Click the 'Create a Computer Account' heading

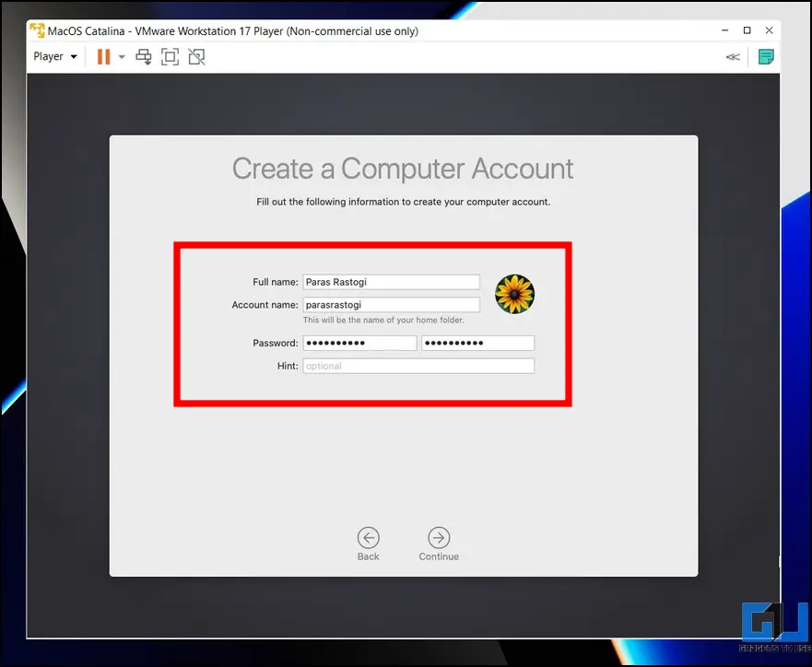403,170
